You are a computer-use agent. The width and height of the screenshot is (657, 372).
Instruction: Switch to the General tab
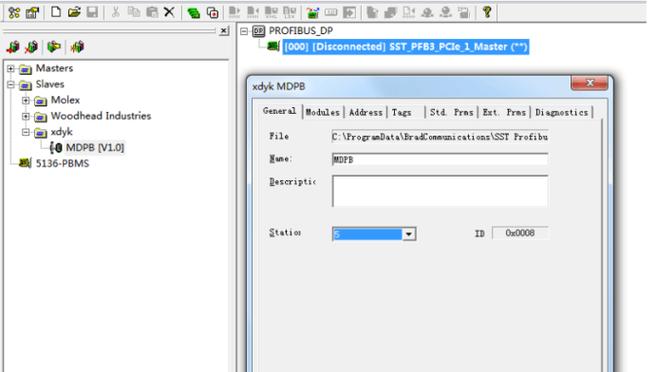click(279, 111)
